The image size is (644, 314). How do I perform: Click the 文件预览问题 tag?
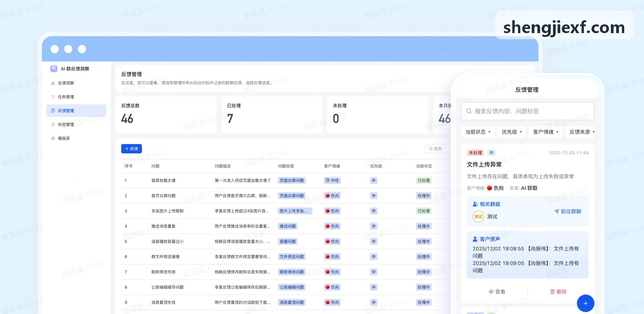tap(292, 257)
